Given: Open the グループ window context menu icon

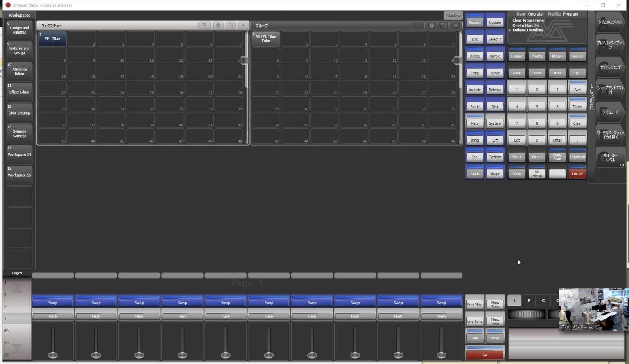Looking at the screenshot, I should click(418, 25).
